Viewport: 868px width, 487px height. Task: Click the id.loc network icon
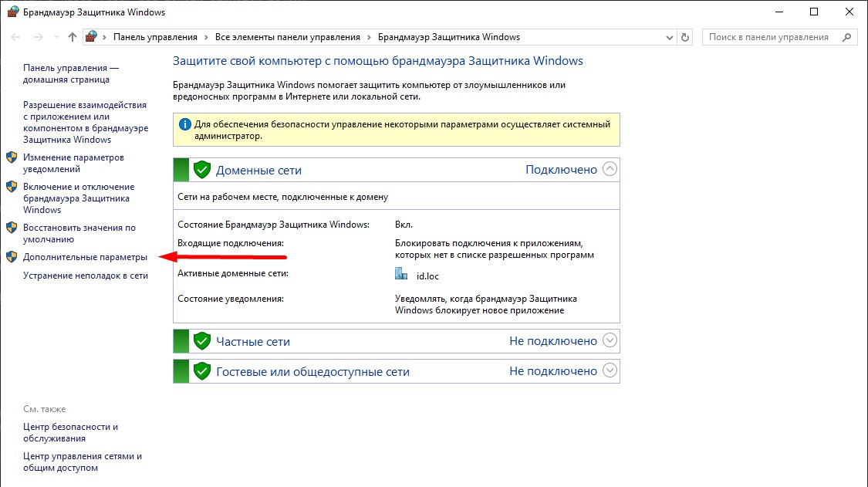tap(400, 275)
